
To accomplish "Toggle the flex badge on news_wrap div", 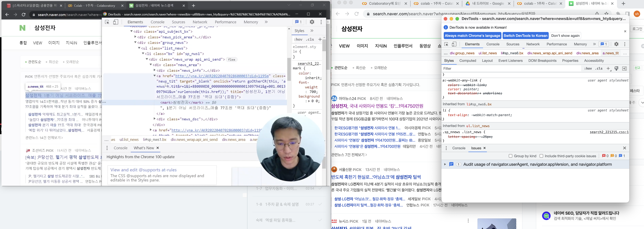I will click(x=232, y=59).
